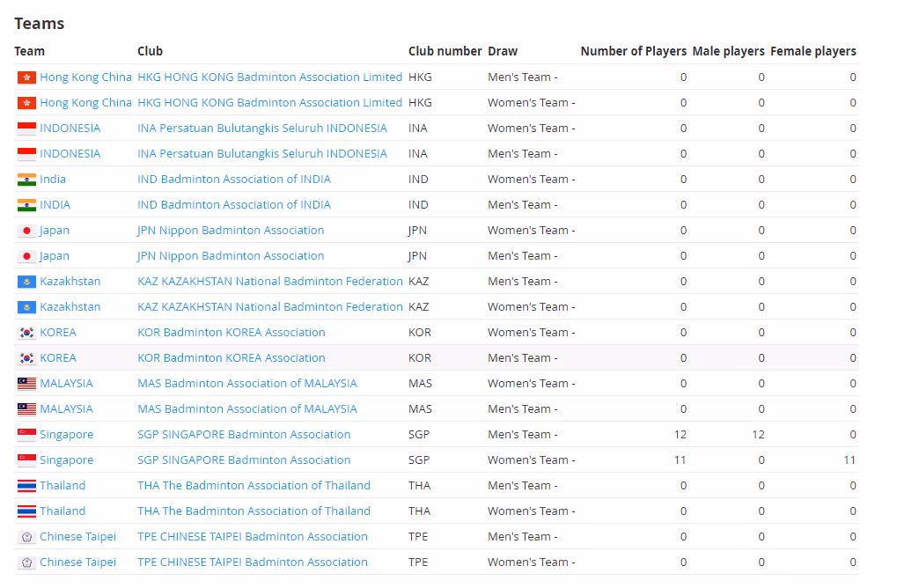Open Singapore team link in Men's Team row

pos(66,435)
